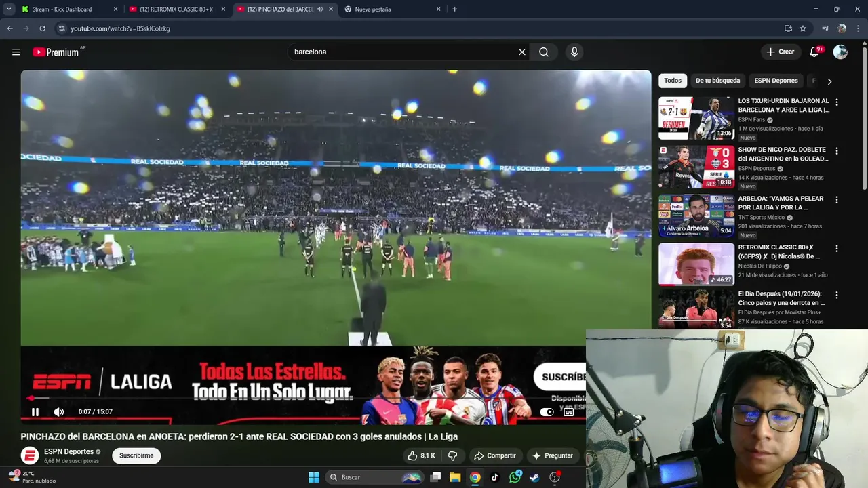Like the video with 8,1 K

point(420,455)
